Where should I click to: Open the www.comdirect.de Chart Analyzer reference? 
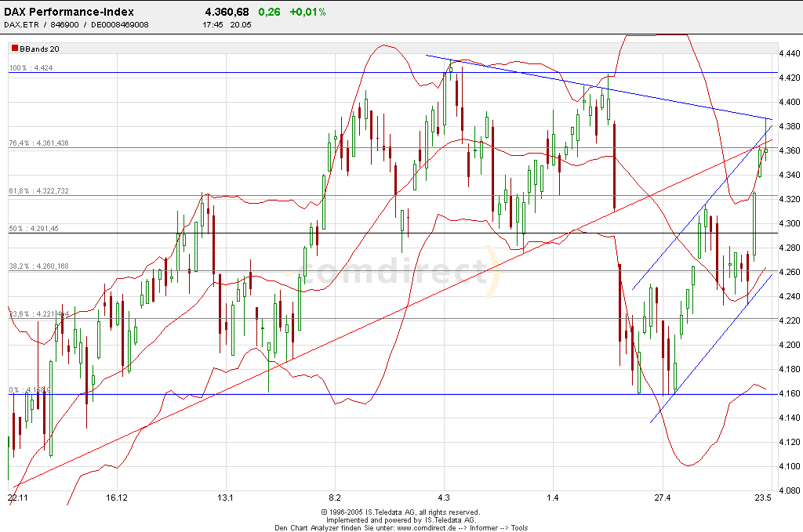tap(401, 528)
